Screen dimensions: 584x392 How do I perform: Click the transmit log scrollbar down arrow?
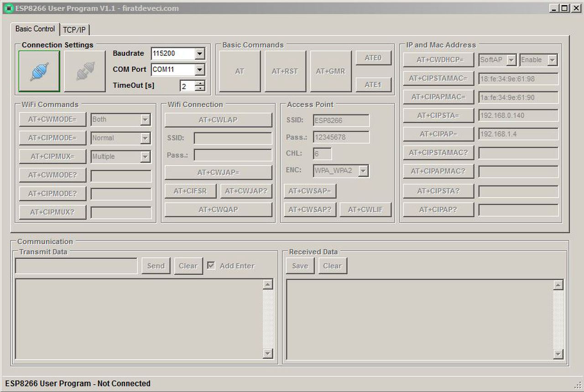point(268,354)
